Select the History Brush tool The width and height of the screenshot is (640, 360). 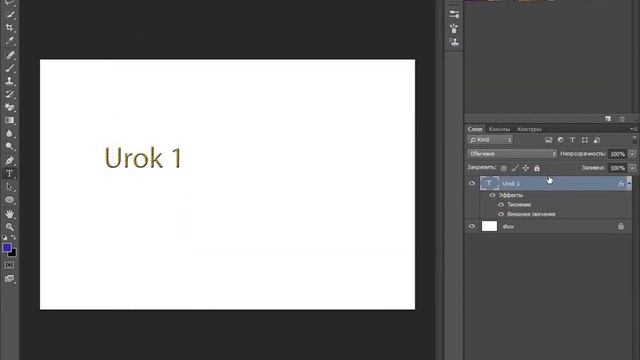click(x=10, y=94)
